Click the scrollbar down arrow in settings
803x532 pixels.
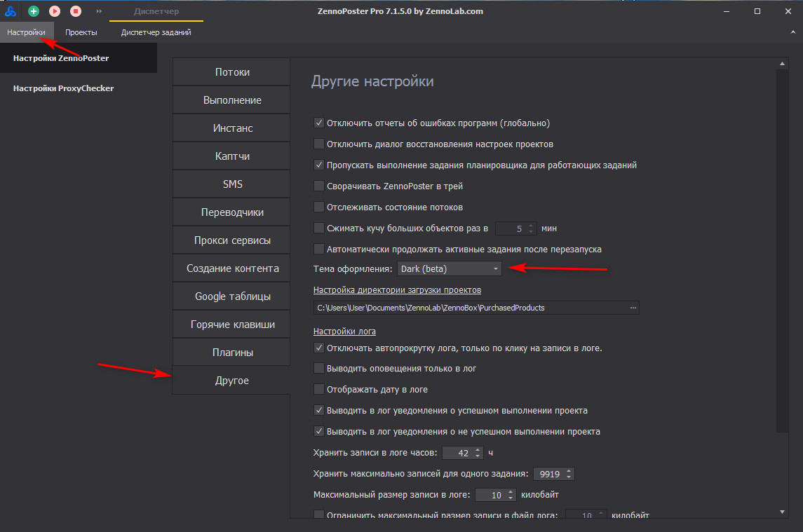[782, 512]
